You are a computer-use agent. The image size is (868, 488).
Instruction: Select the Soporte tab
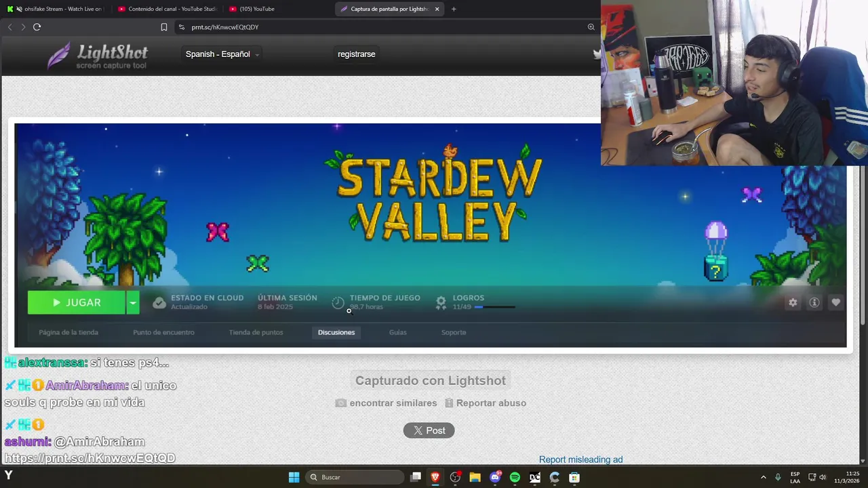(454, 332)
